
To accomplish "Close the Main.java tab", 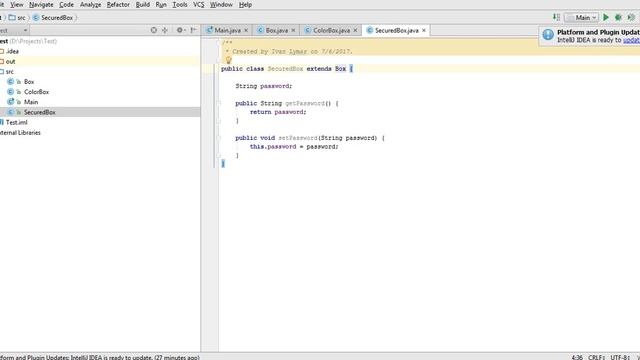I will tap(246, 31).
